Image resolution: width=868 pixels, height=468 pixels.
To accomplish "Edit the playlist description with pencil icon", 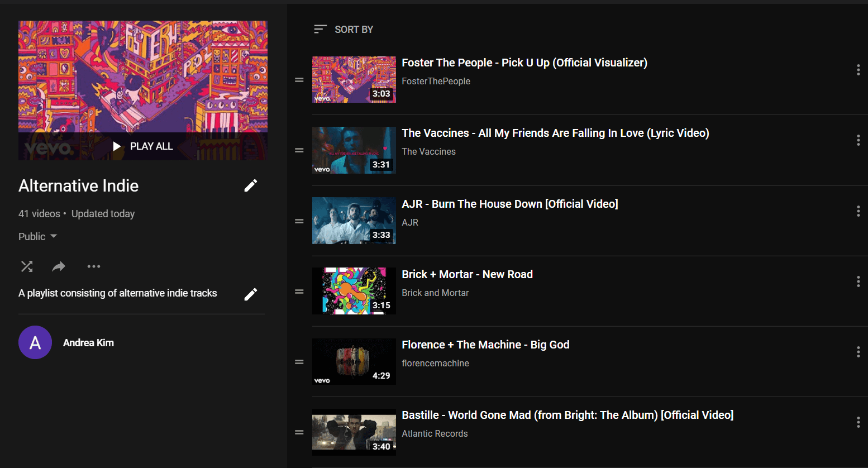I will click(251, 294).
